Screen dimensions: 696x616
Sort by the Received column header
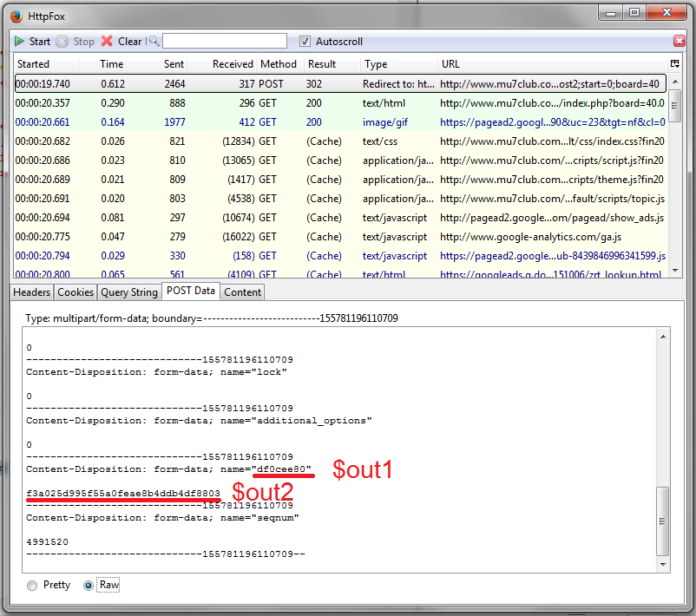tap(222, 64)
